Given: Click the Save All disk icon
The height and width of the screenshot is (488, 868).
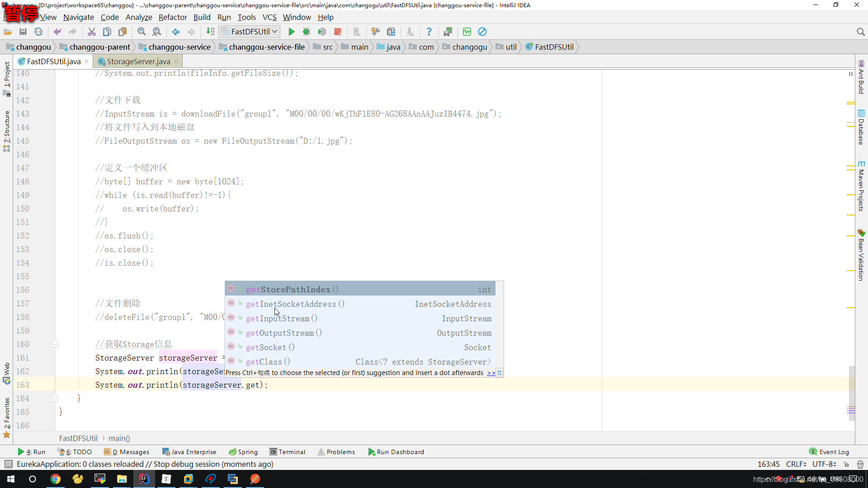Looking at the screenshot, I should (23, 32).
